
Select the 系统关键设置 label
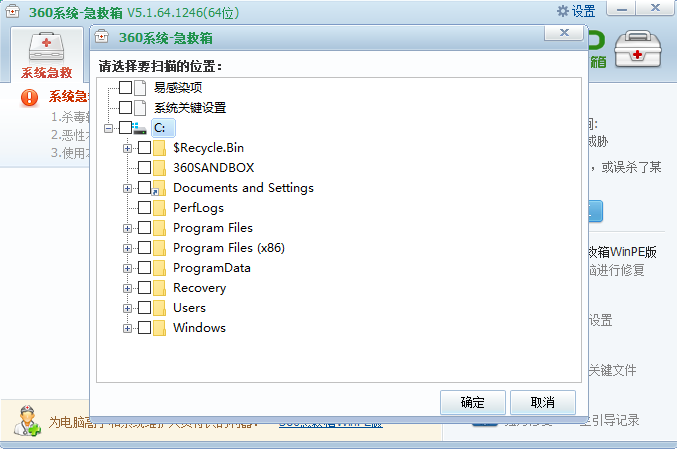(x=190, y=108)
